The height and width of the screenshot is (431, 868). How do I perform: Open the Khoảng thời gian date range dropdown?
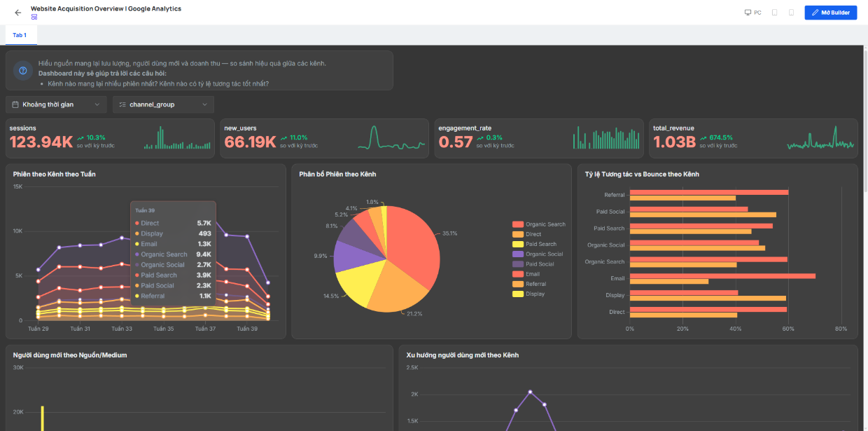click(56, 104)
